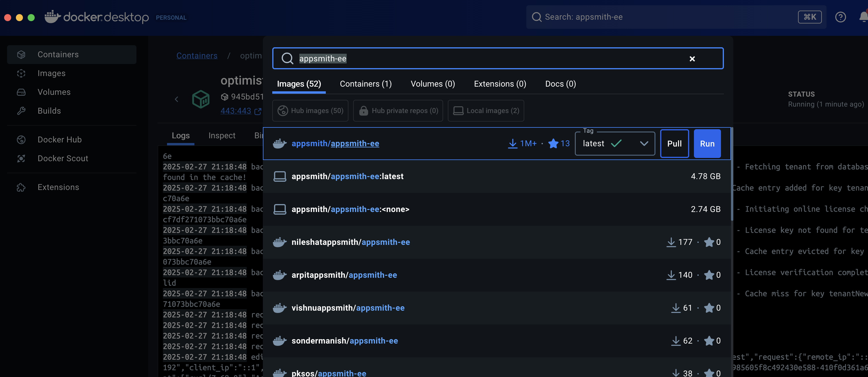Collapse container details with the left chevron
Screen dimensions: 868x377
pos(176,99)
